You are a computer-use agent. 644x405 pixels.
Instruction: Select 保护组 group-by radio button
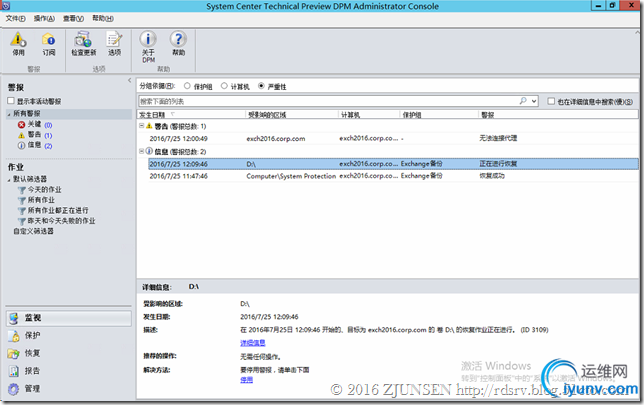[x=187, y=86]
